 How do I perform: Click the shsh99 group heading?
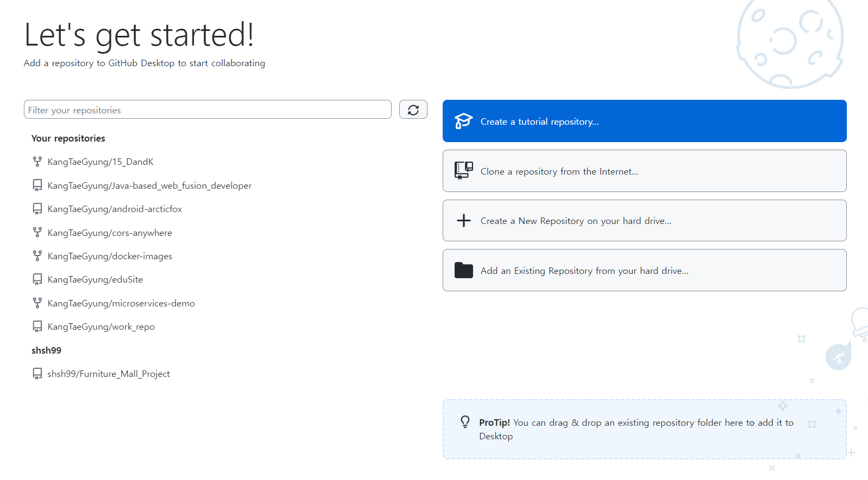(x=47, y=350)
